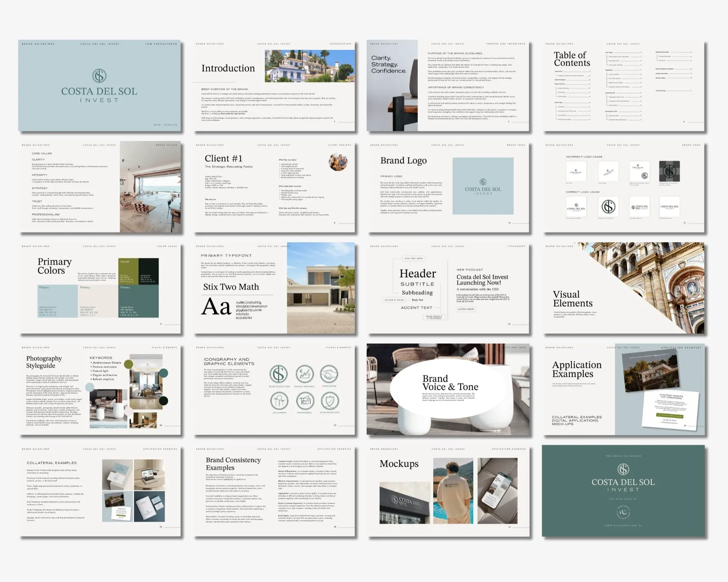Viewport: 728px width, 582px height.
Task: Click the Stix Two Math font name
Action: [231, 287]
